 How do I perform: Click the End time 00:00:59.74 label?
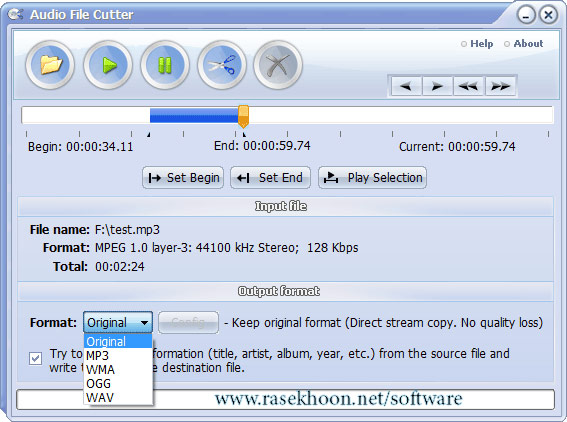click(262, 146)
